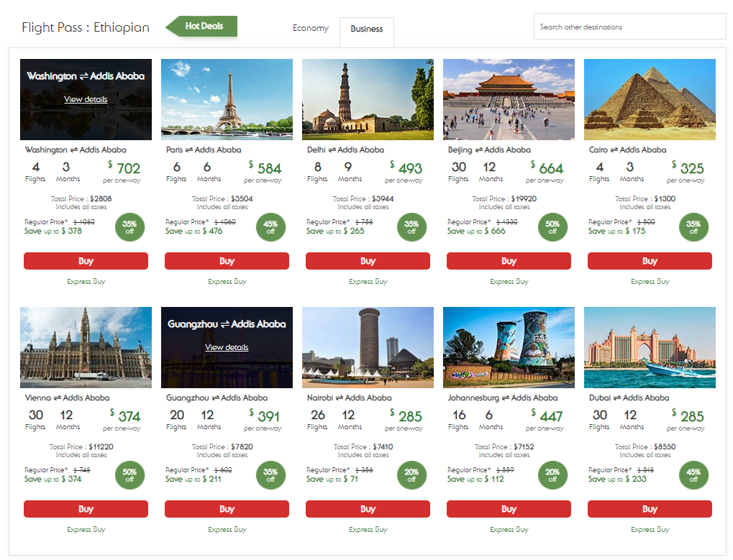Click the 35% off badge on Washington card

click(x=129, y=227)
